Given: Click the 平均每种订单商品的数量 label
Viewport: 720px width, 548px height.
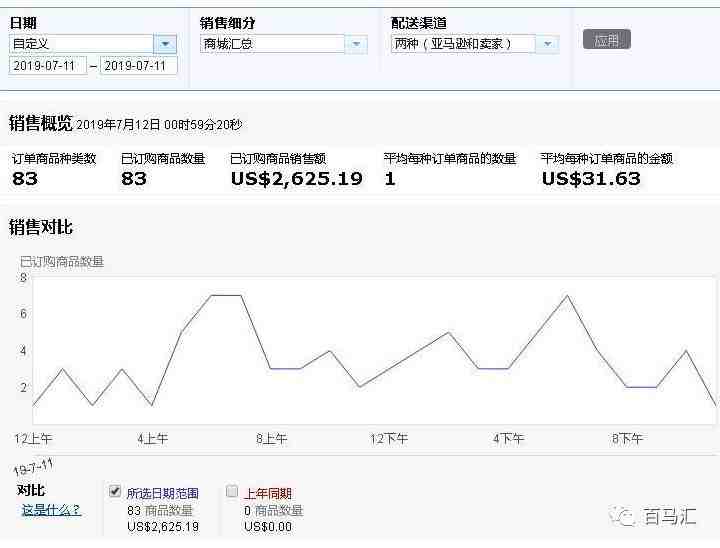Looking at the screenshot, I should (x=450, y=159).
